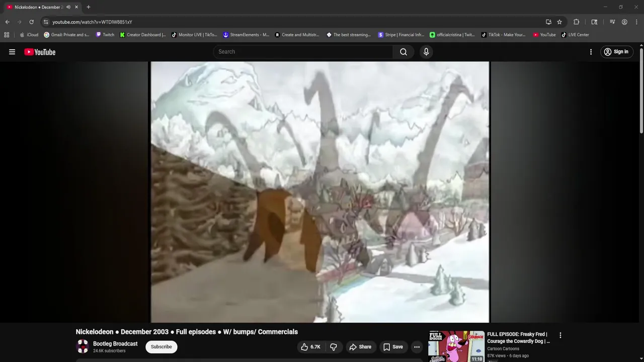Open YouTube settings three-dot menu

tap(591, 52)
